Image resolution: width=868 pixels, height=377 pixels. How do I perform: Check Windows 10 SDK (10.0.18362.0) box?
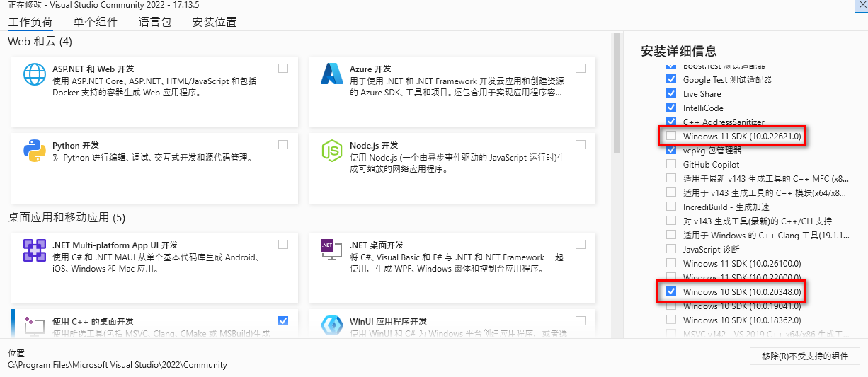tap(671, 320)
